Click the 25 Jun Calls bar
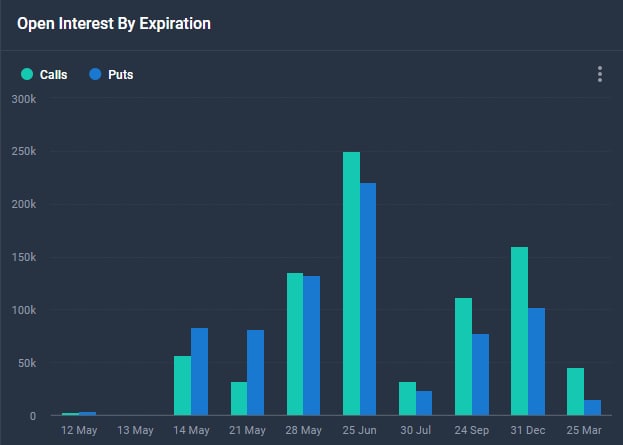Image resolution: width=623 pixels, height=445 pixels. point(351,284)
